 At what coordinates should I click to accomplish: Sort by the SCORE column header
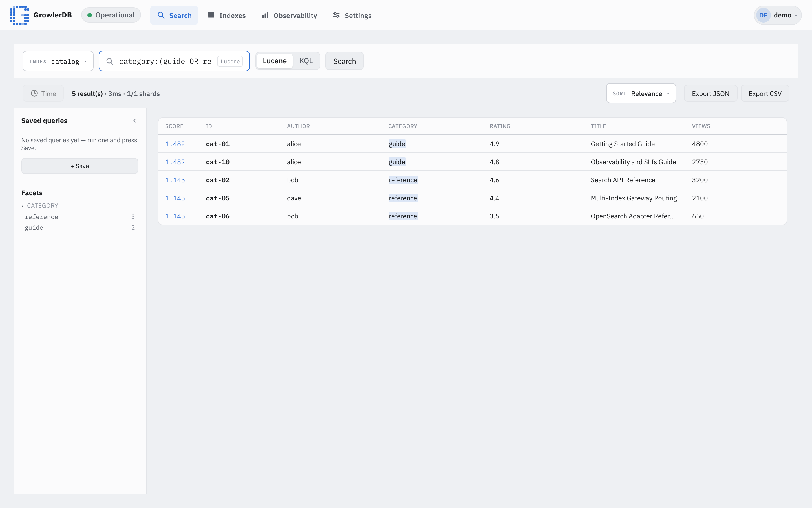click(174, 126)
